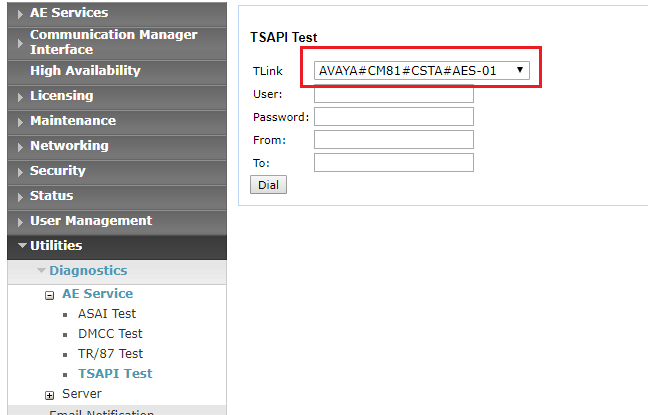The image size is (648, 415).
Task: Collapse AE Service tree with minus icon
Action: pyautogui.click(x=49, y=295)
